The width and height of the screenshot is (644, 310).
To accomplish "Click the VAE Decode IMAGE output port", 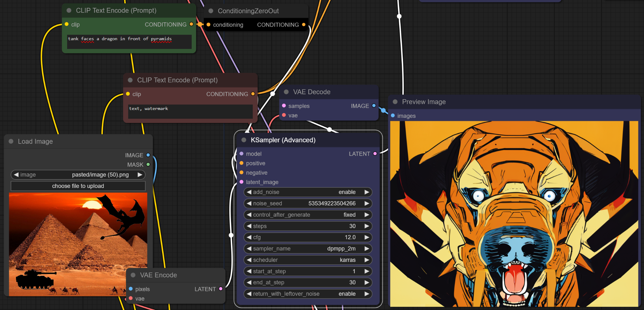I will click(x=374, y=106).
